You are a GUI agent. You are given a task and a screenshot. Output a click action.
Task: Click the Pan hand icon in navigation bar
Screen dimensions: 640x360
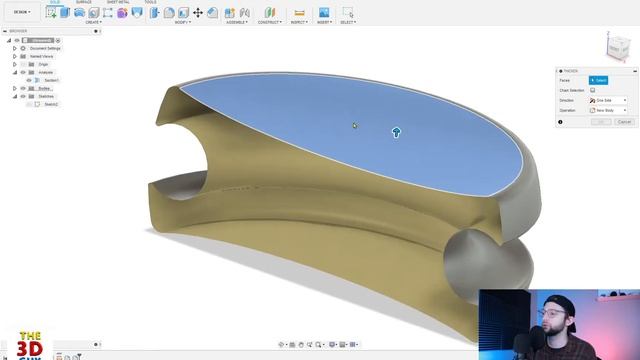(301, 345)
